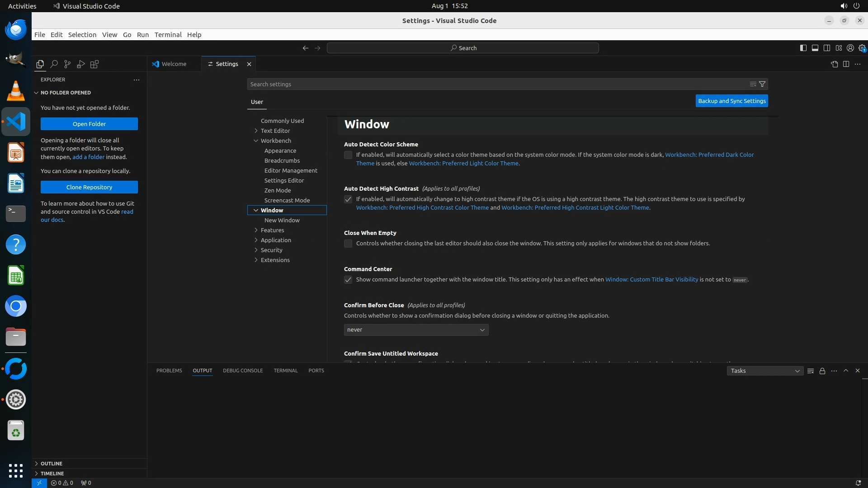Expand the Text Editor settings tree
This screenshot has height=488, width=868.
tap(256, 131)
